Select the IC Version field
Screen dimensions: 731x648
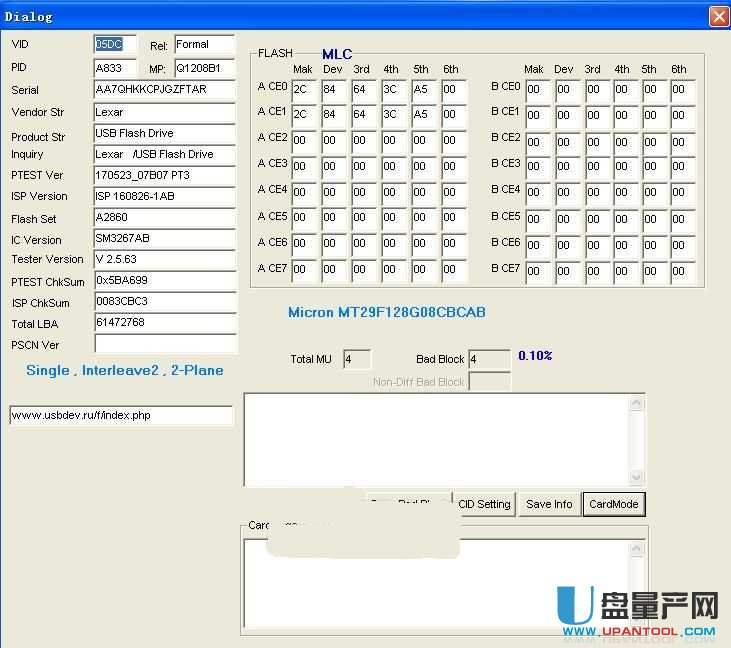[x=164, y=239]
